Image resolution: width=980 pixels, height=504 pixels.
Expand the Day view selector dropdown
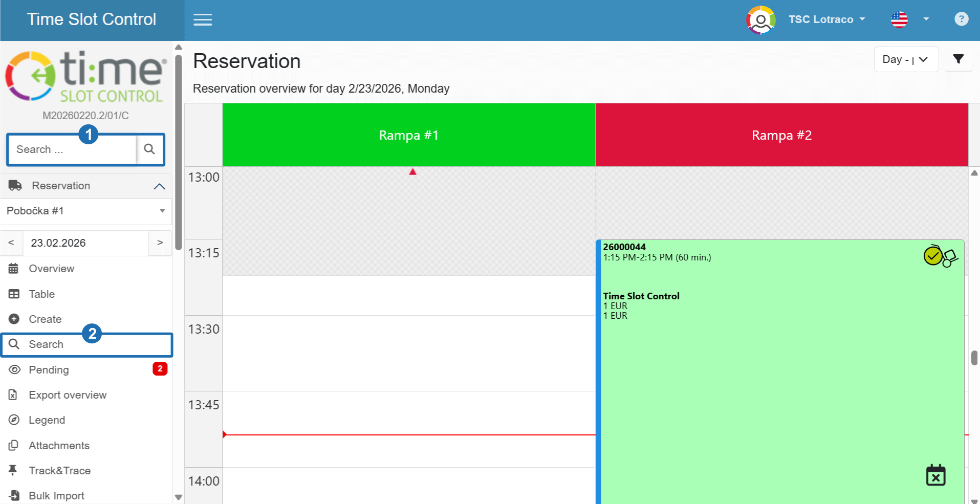coord(905,59)
